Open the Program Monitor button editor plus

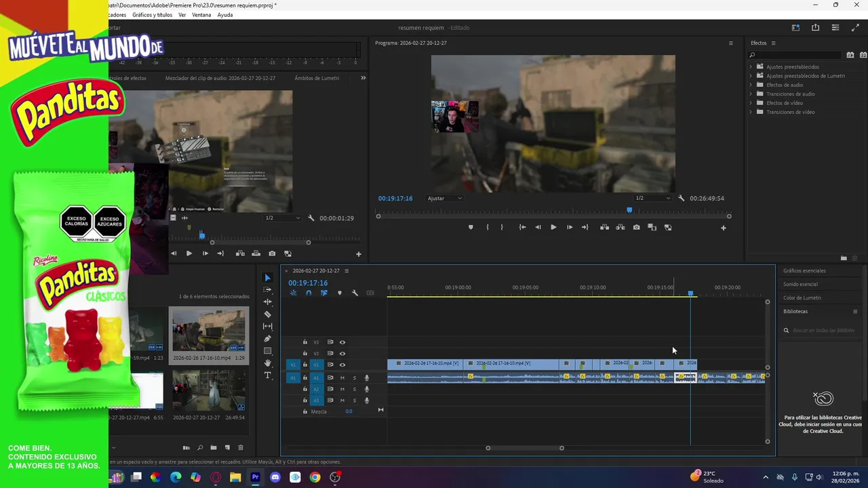723,228
